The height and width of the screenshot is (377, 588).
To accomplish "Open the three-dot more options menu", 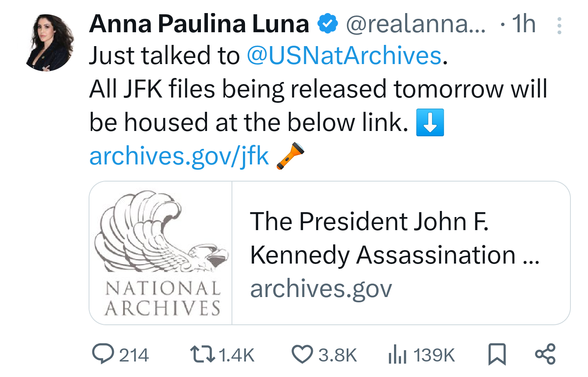I will click(559, 26).
